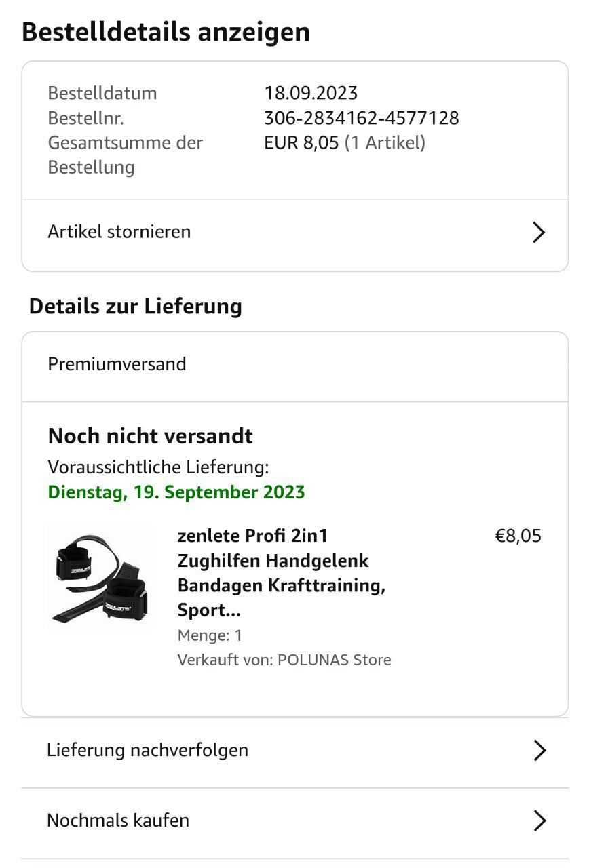Viewport: 589px width, 868px height.
Task: Tap the chevron beside Artikel stornieren
Action: pos(539,233)
